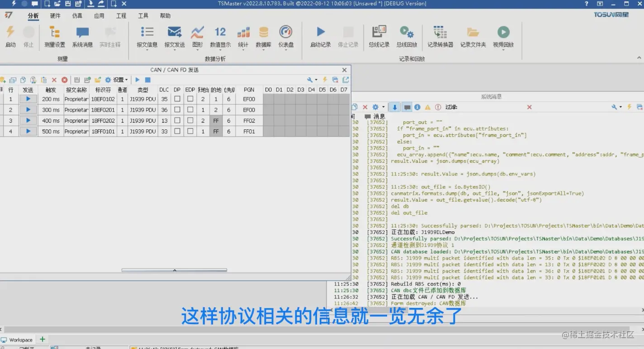Image resolution: width=644 pixels, height=349 pixels.
Task: Open the 设置 dropdown in CAN send toolbar
Action: 117,80
